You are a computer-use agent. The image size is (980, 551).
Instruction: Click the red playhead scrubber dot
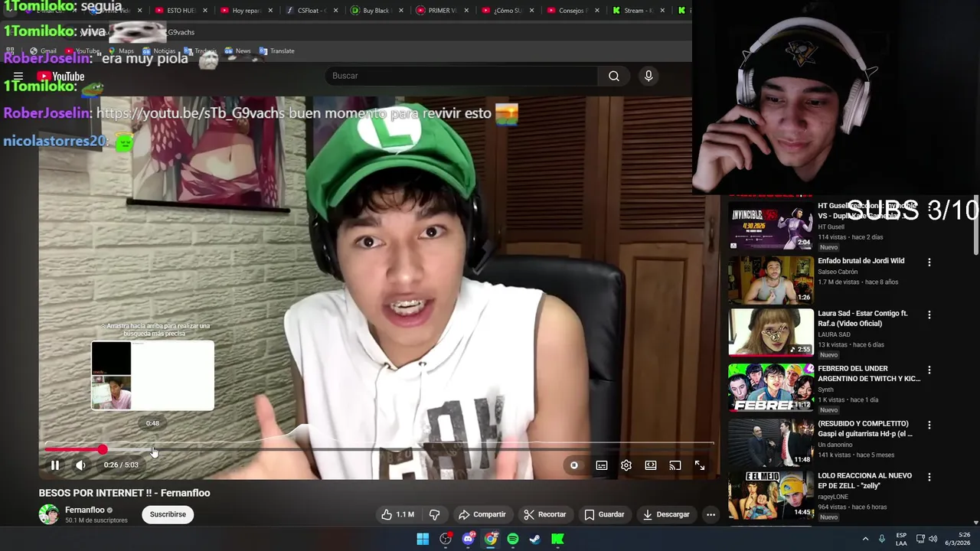coord(103,449)
